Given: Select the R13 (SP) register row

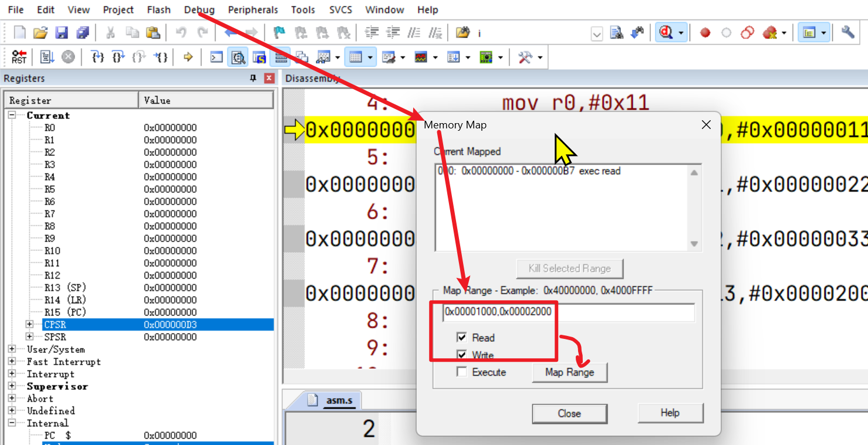Looking at the screenshot, I should 140,287.
